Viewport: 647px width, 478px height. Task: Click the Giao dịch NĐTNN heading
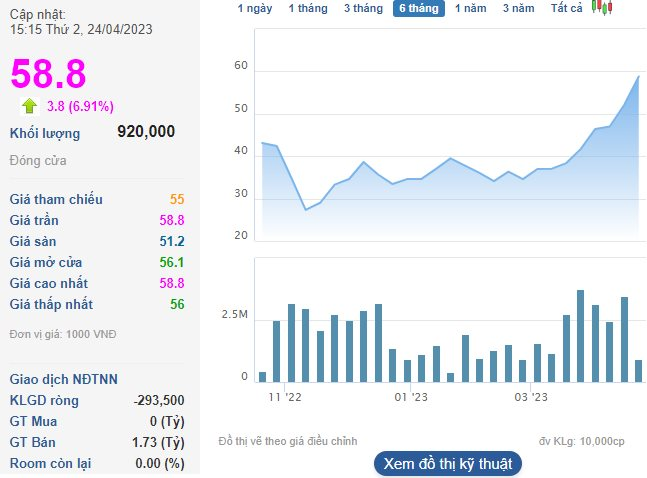point(64,379)
